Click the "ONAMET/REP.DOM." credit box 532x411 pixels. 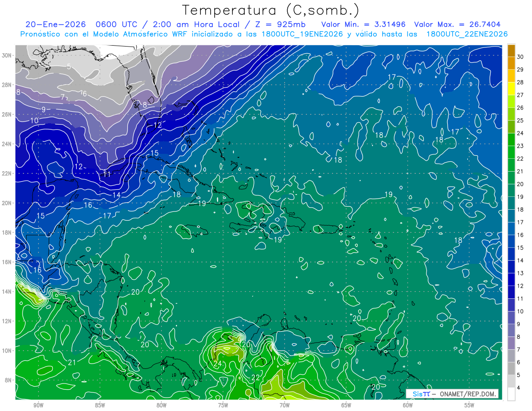coord(452,394)
